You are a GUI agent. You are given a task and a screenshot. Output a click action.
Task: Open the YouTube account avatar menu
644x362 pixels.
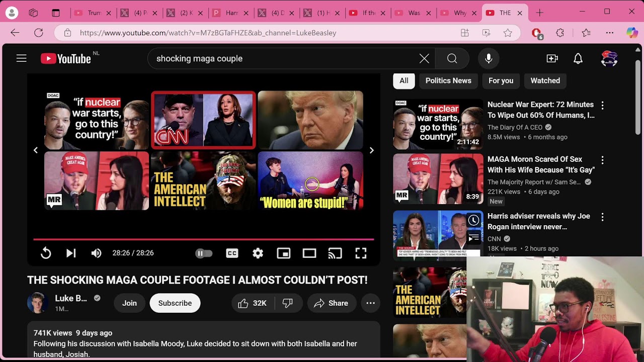[609, 59]
